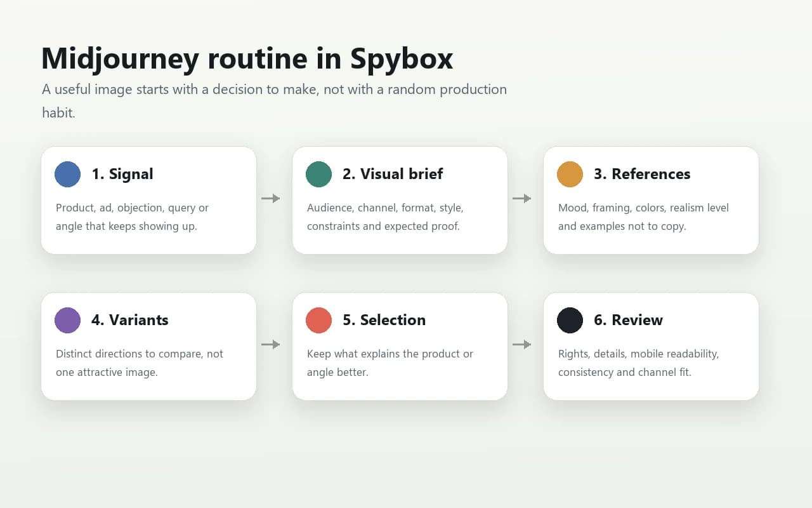The height and width of the screenshot is (508, 812).
Task: Click the text "consistency and channel fit."
Action: [x=625, y=373]
